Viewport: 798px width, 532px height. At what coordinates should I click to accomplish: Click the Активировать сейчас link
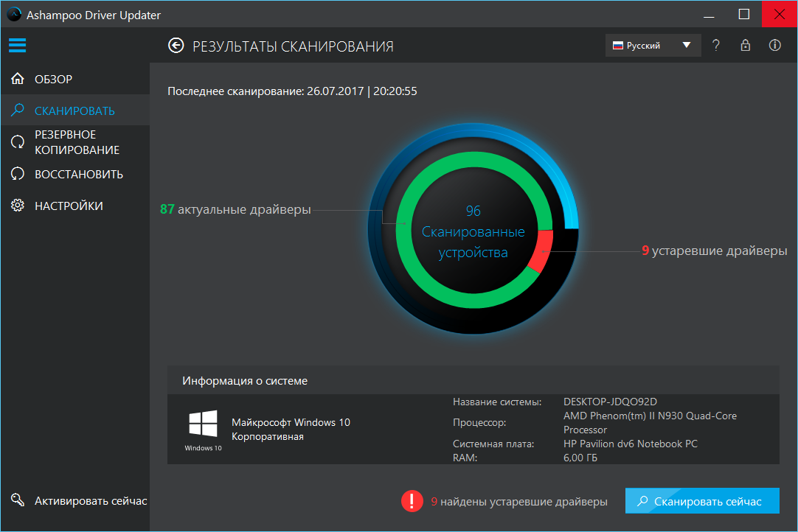tap(91, 501)
